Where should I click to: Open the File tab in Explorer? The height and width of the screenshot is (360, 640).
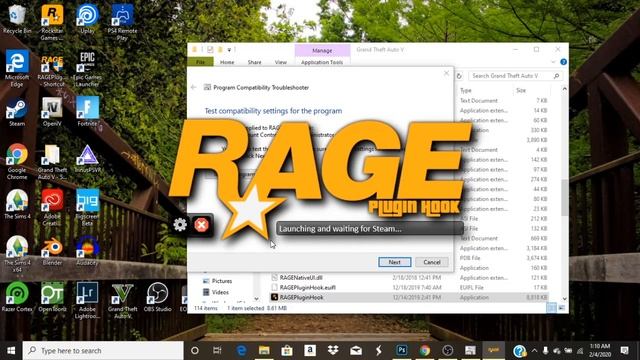pyautogui.click(x=200, y=62)
